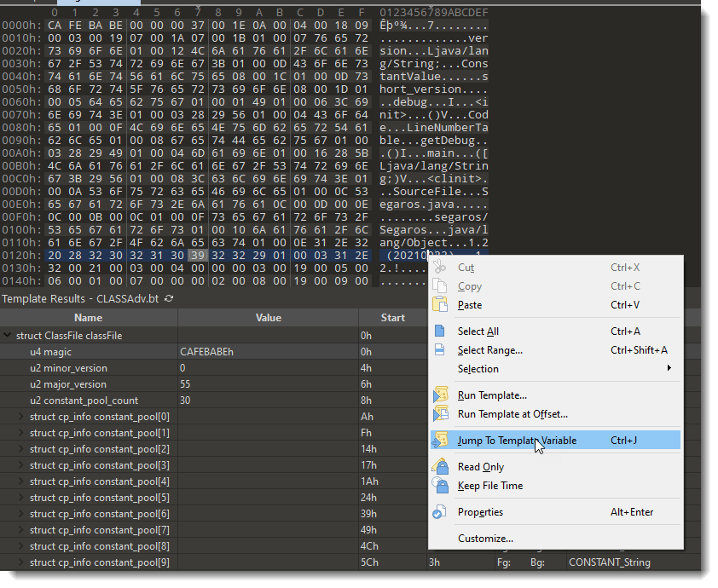Click the Run Template at Offset icon

tap(441, 413)
